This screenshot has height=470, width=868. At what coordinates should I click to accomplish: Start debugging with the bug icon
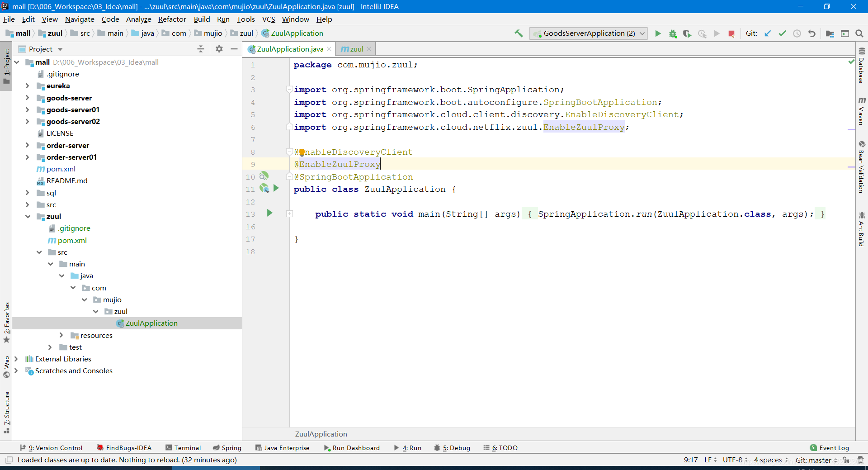point(673,33)
